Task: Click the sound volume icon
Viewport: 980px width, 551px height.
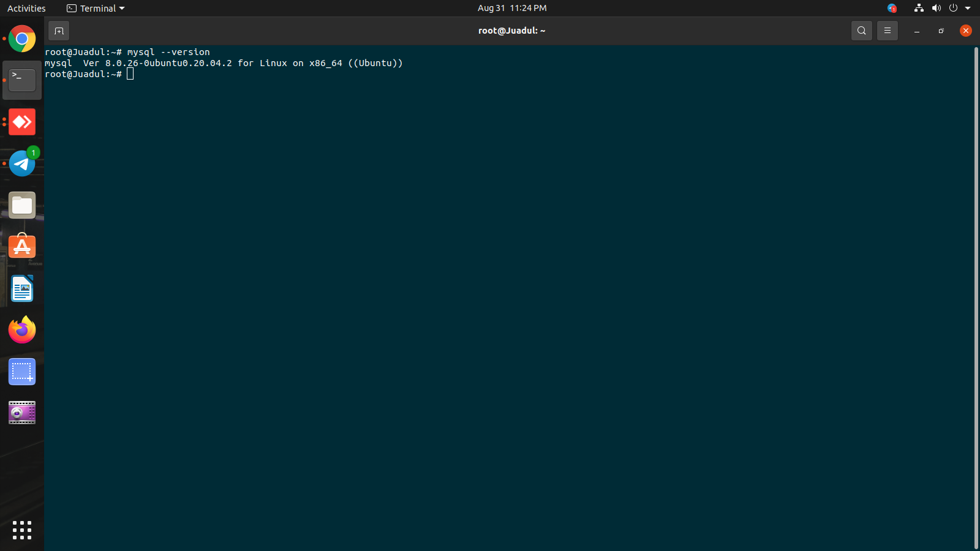Action: tap(936, 8)
